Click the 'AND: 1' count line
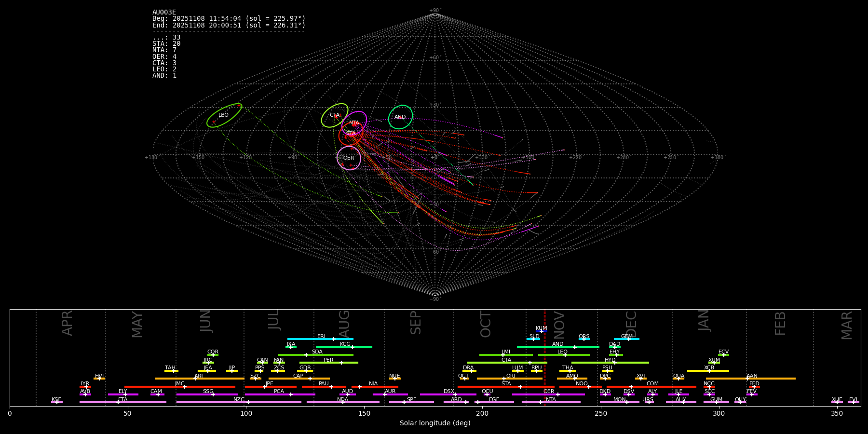The height and width of the screenshot is (434, 868). (164, 76)
